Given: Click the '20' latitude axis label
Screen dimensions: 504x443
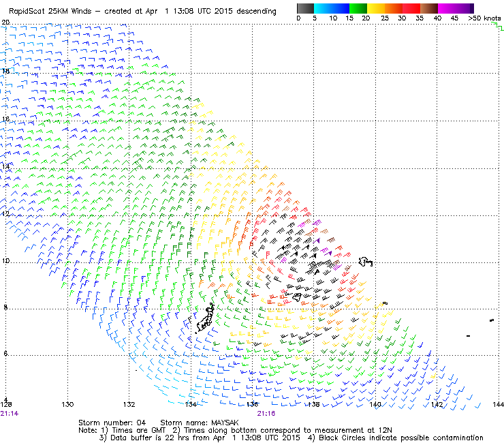Looking at the screenshot, I should 5,22.
